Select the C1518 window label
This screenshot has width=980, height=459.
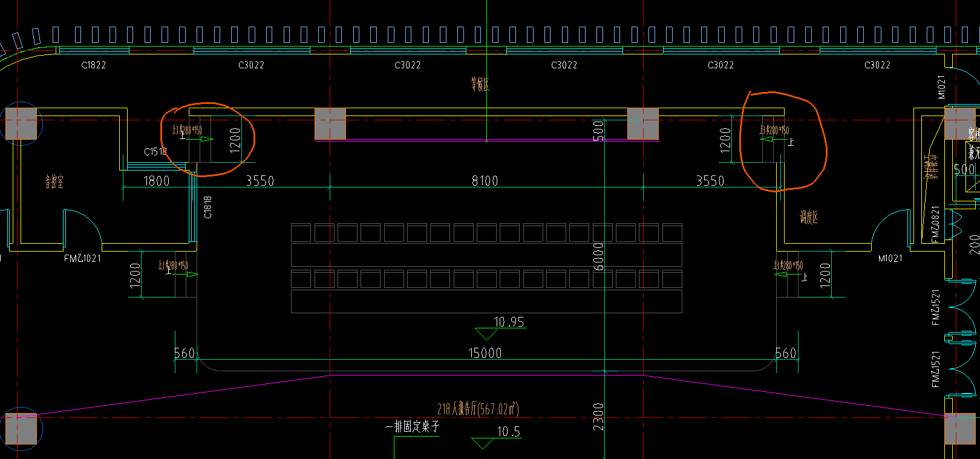click(155, 151)
